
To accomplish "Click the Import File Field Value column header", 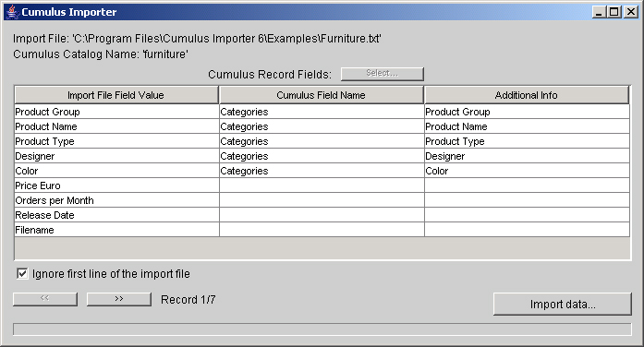I will point(116,95).
